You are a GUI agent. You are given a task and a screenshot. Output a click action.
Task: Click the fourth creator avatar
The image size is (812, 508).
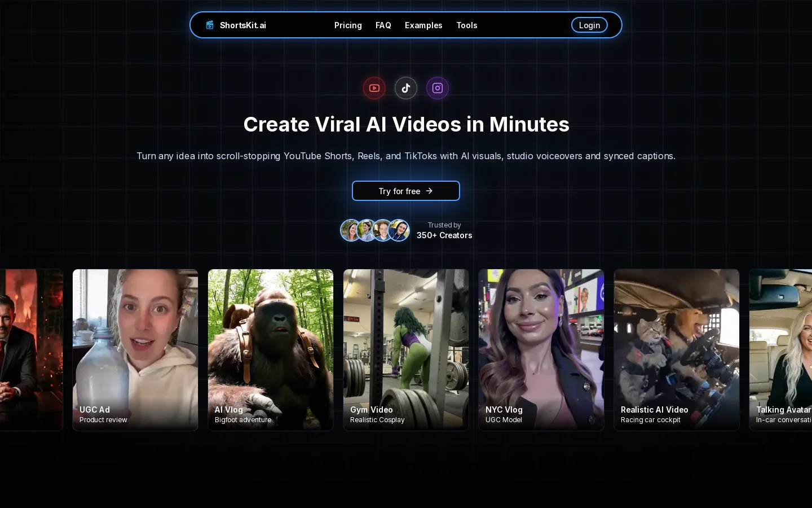399,230
